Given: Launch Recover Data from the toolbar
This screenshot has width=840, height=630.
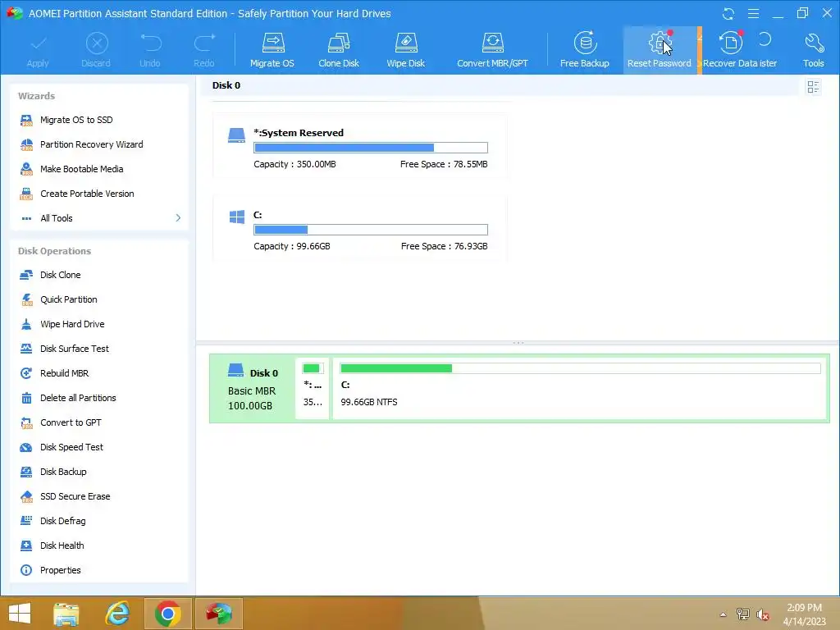Looking at the screenshot, I should pos(730,50).
